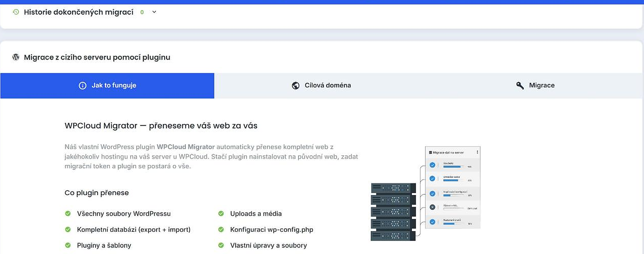Click check icon beside Uploads a média
The width and height of the screenshot is (644, 254).
(x=221, y=214)
